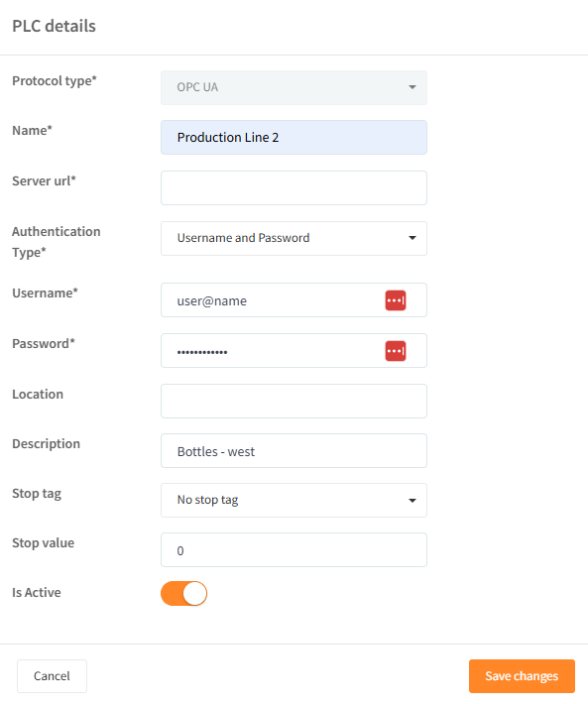Click the Server url label

pos(44,180)
